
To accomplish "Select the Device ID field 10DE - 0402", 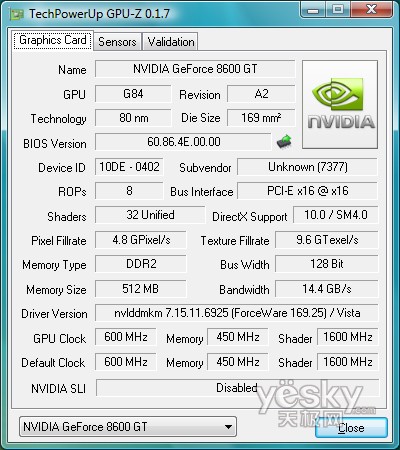I will click(129, 167).
